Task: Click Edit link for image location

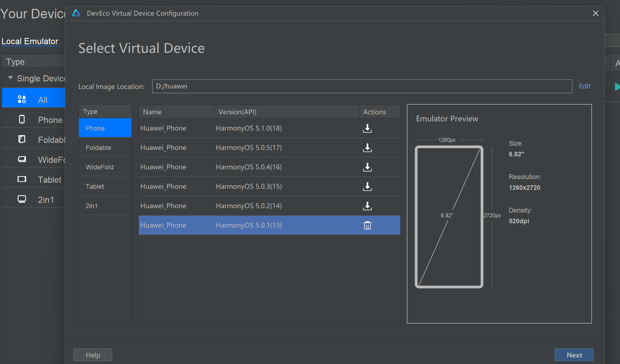Action: pos(584,86)
